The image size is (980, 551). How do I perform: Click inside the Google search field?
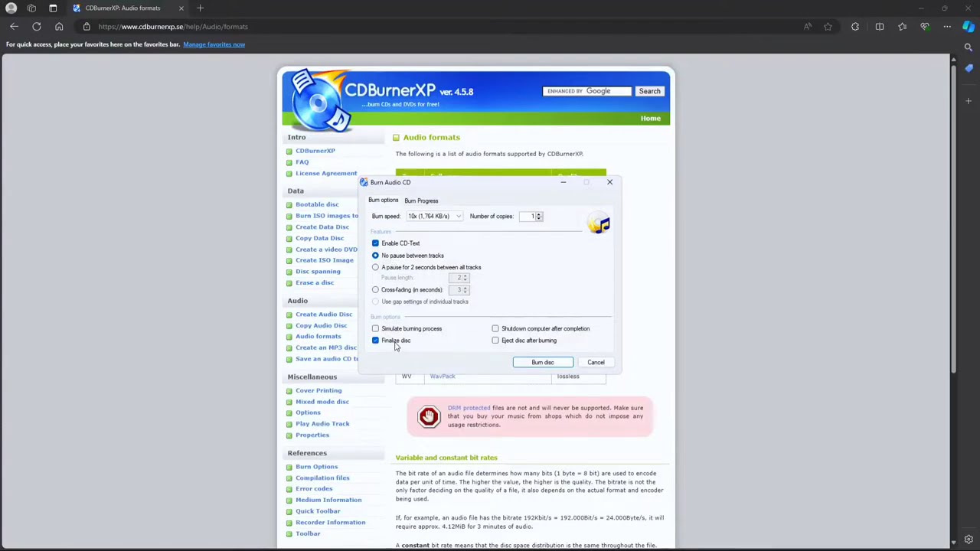(587, 91)
